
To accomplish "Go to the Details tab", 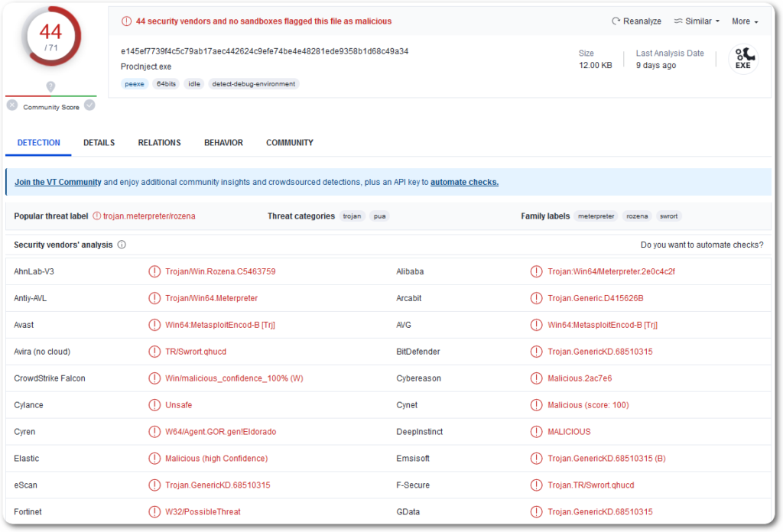I will 99,143.
